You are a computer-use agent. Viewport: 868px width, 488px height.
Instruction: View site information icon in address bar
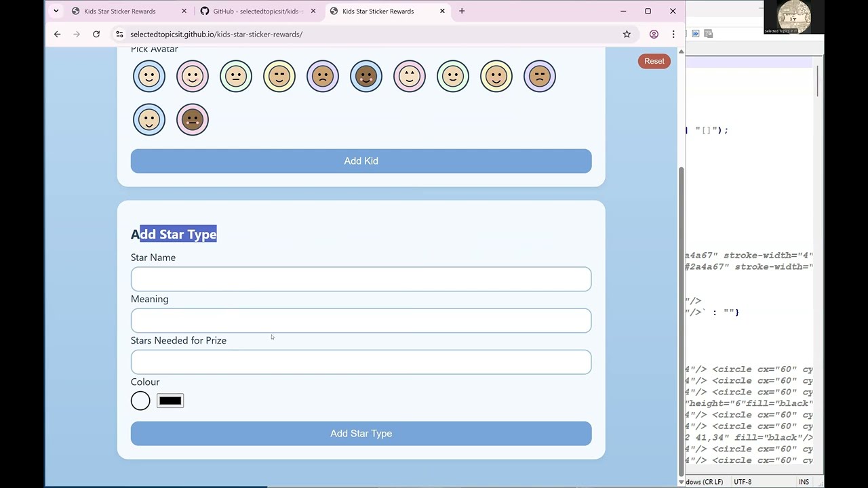pyautogui.click(x=119, y=34)
